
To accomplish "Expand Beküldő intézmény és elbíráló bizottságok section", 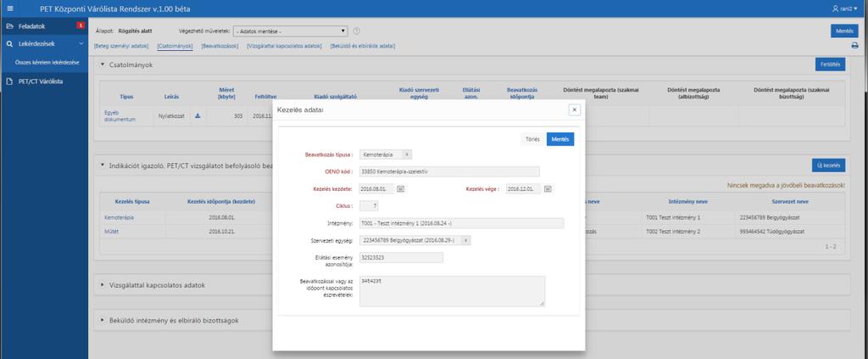I will [x=103, y=320].
